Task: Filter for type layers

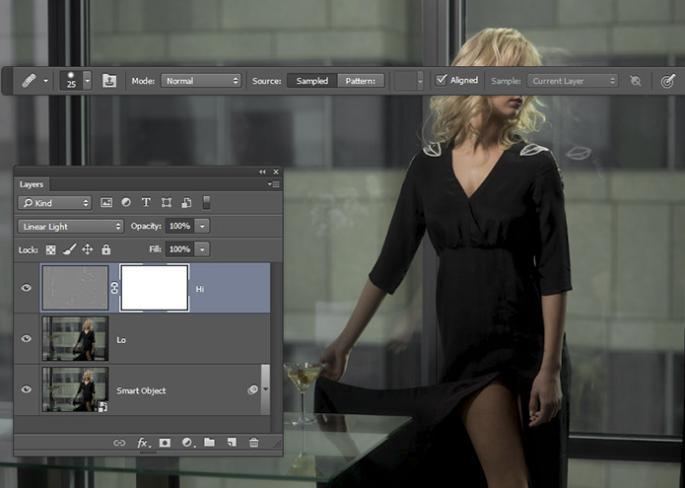Action: (x=146, y=202)
